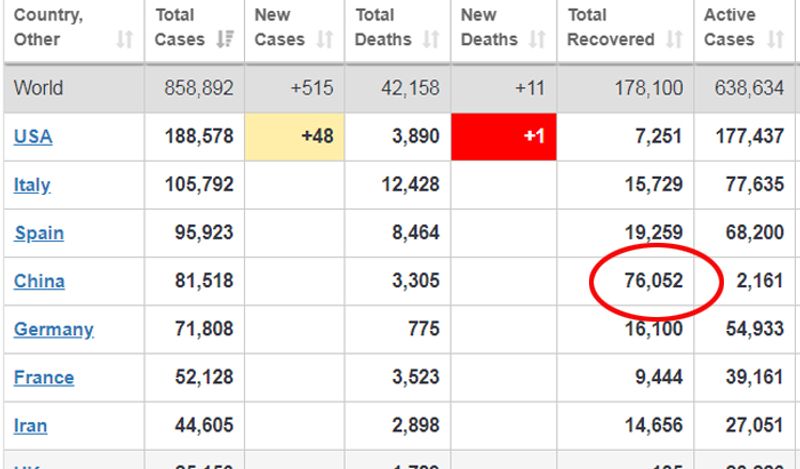This screenshot has height=469, width=800.
Task: Select Iran active cases 27,051
Action: [x=755, y=425]
